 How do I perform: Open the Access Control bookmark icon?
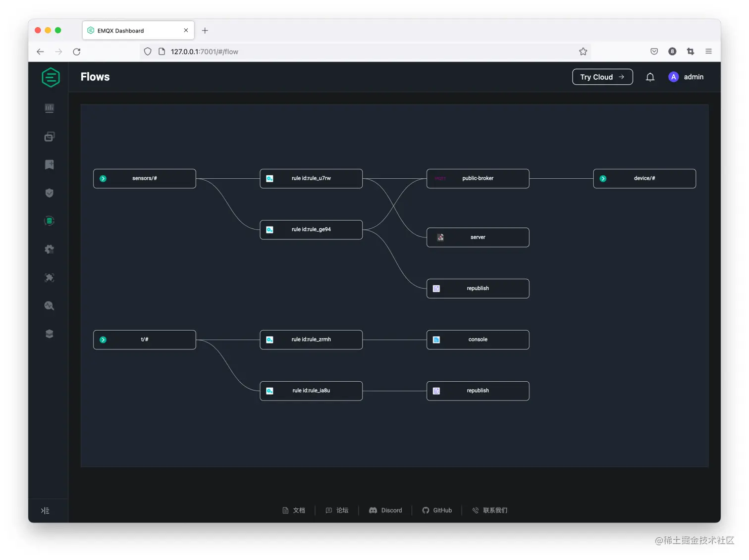click(x=49, y=164)
